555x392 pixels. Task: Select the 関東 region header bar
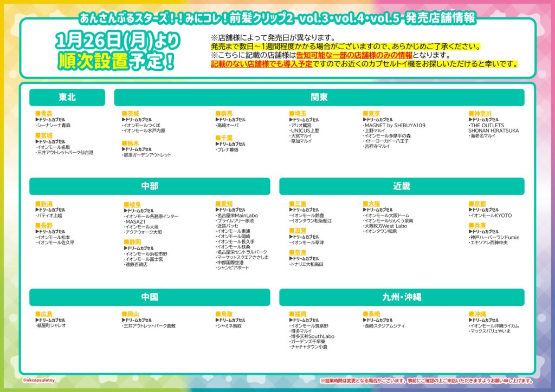pos(319,97)
